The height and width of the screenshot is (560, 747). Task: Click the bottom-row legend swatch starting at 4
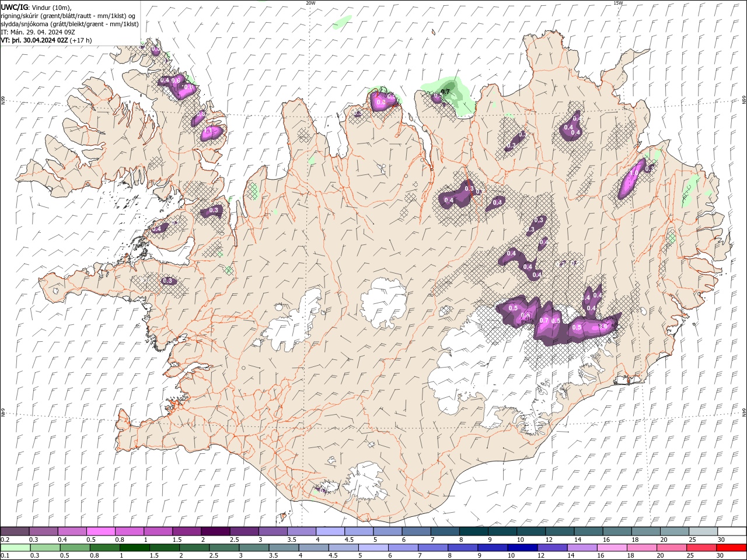coord(313,548)
